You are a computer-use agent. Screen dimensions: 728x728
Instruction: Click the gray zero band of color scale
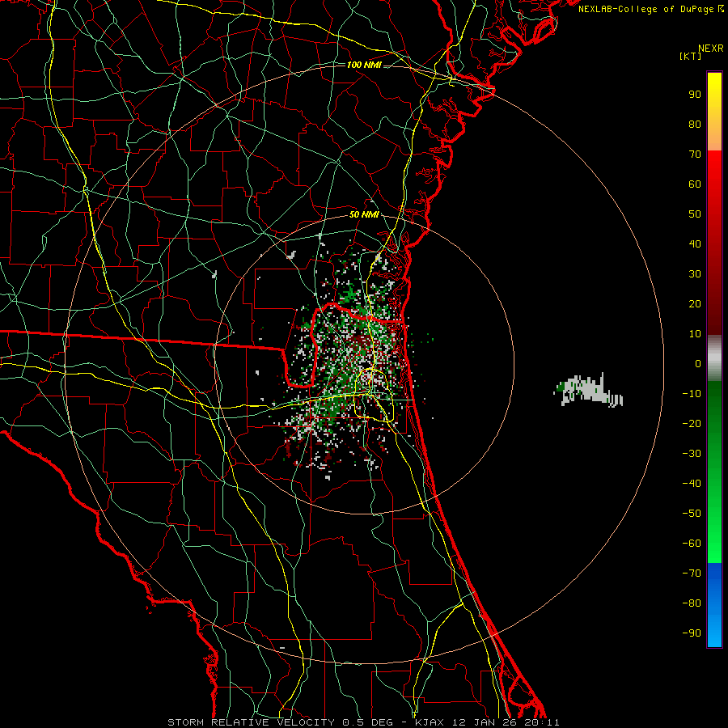[x=714, y=358]
